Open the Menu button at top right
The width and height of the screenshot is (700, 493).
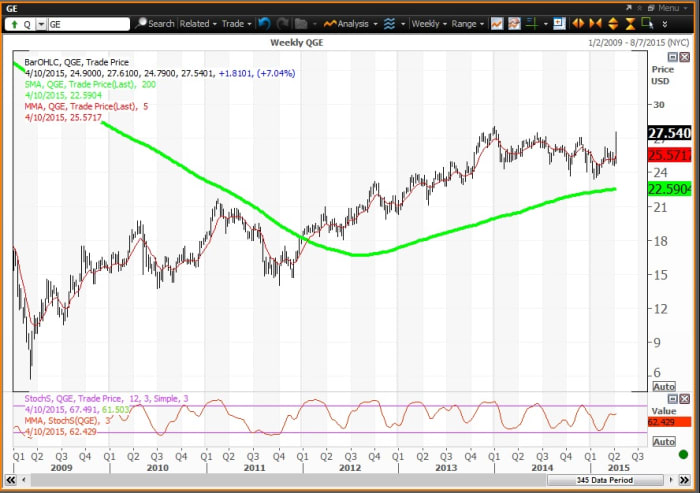pos(662,7)
